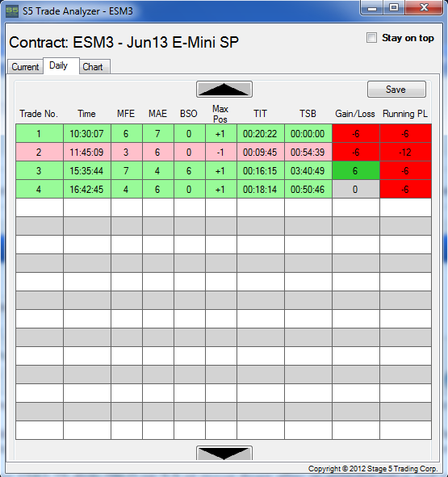Screen dimensions: 448x477
Task: Maximize the S5 Trade Analyzer window
Action: coord(394,8)
